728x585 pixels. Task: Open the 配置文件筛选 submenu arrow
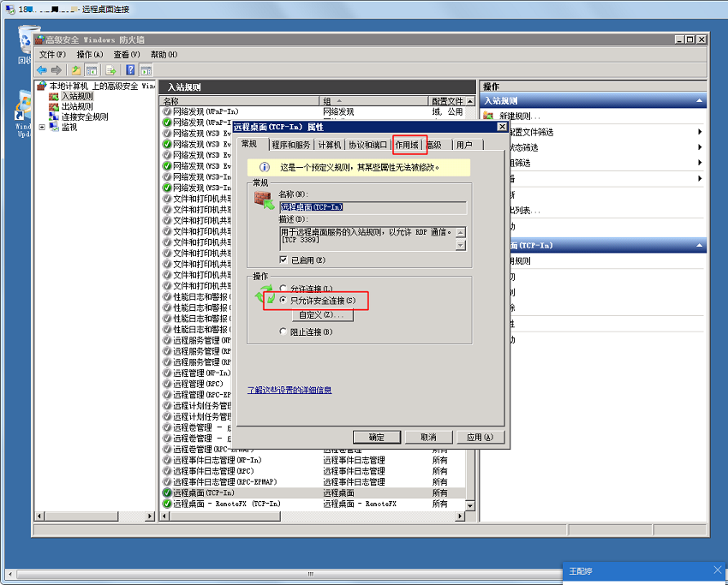700,132
